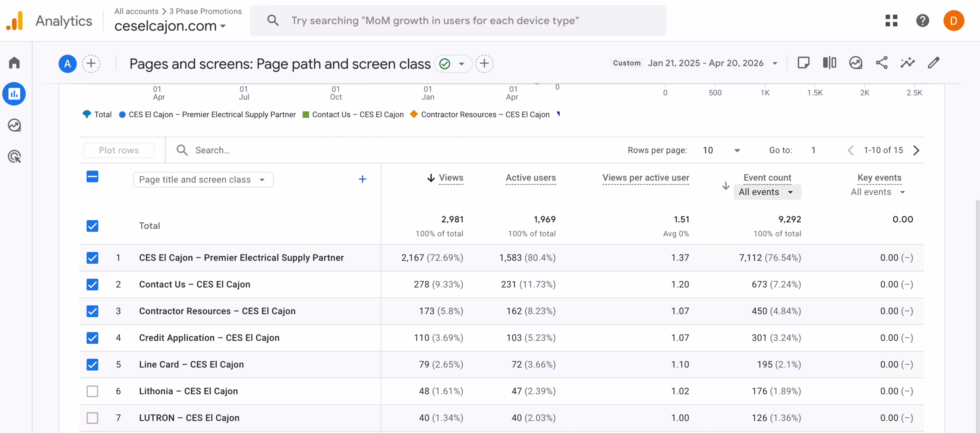Click the Help question mark icon
980x433 pixels.
(923, 21)
